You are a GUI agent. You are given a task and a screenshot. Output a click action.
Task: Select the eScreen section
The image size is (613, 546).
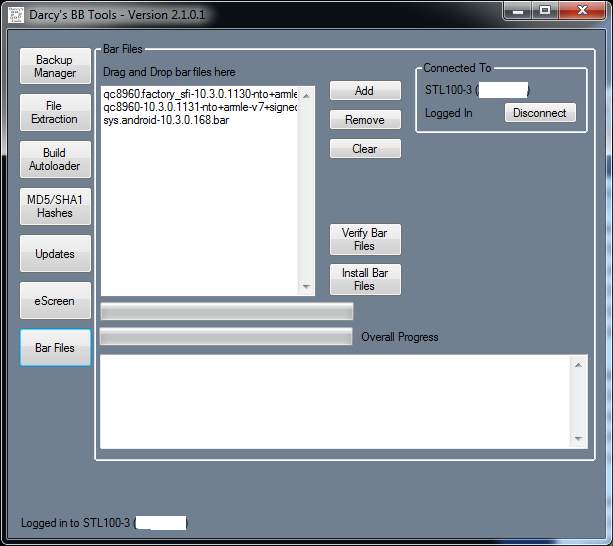(55, 301)
